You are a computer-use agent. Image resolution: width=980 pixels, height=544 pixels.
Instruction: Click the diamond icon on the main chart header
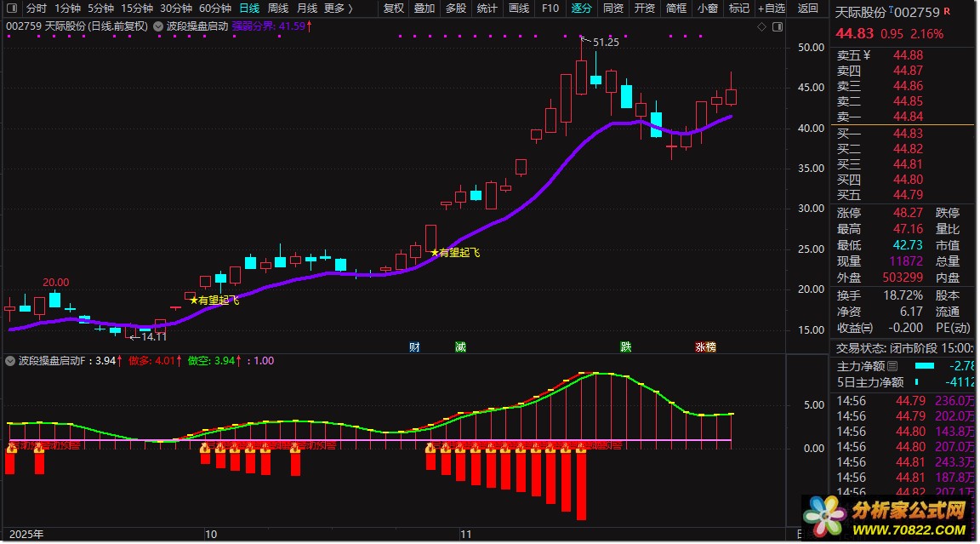coord(761,27)
